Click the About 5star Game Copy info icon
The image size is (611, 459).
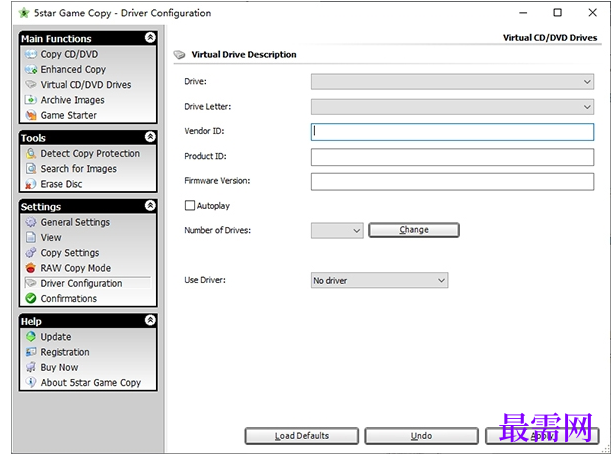pyautogui.click(x=31, y=383)
